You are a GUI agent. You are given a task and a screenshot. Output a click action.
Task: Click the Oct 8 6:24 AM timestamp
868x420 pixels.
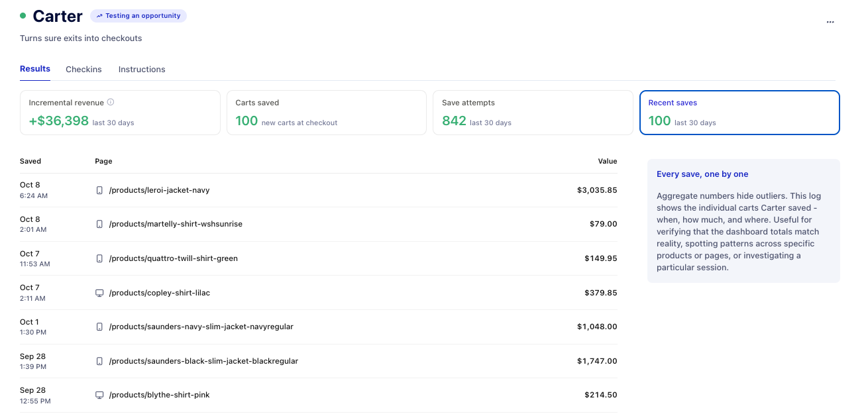click(34, 190)
